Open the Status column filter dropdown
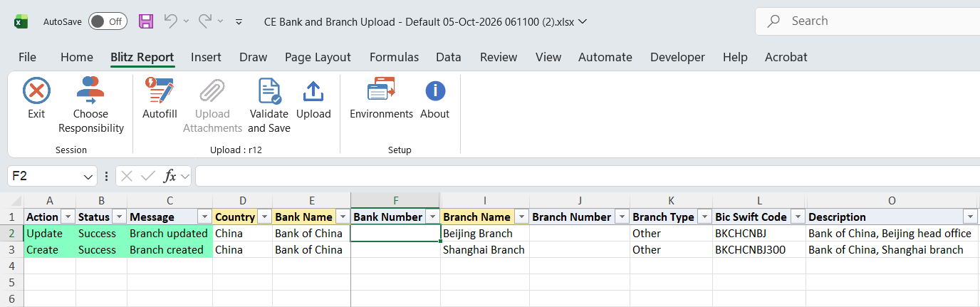Screen dimensions: 980x307 pos(120,217)
